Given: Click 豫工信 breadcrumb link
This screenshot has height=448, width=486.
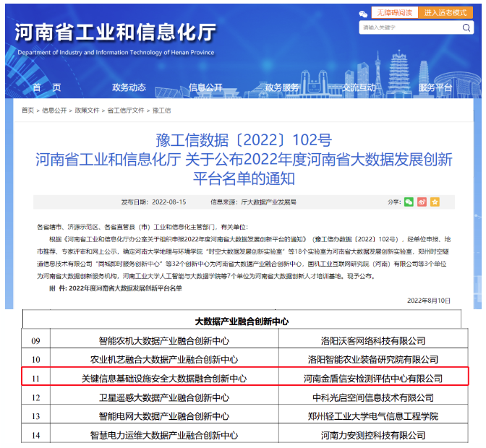Looking at the screenshot, I should [x=161, y=111].
